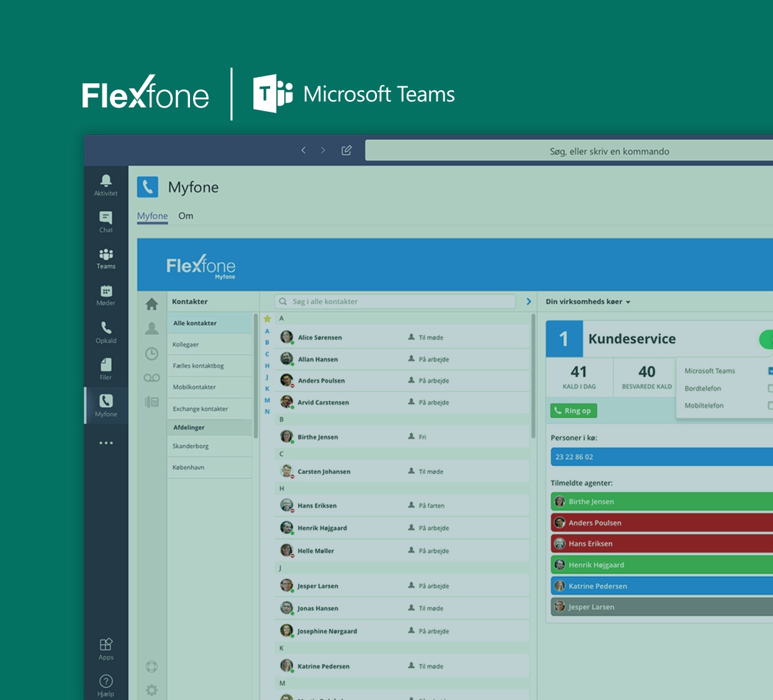
Task: Select agent Jesper Larsen in queue
Action: [662, 607]
